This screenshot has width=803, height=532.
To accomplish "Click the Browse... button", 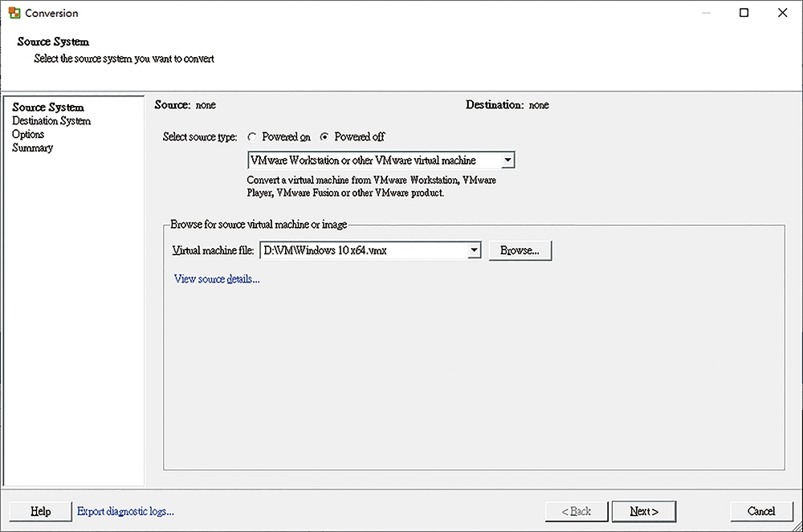I will pos(520,250).
